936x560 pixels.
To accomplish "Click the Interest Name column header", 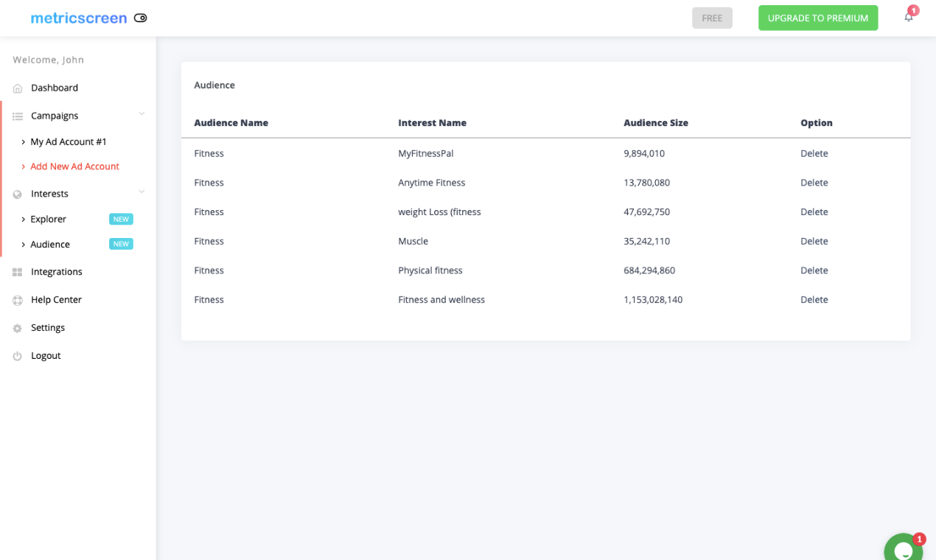I will coord(433,123).
